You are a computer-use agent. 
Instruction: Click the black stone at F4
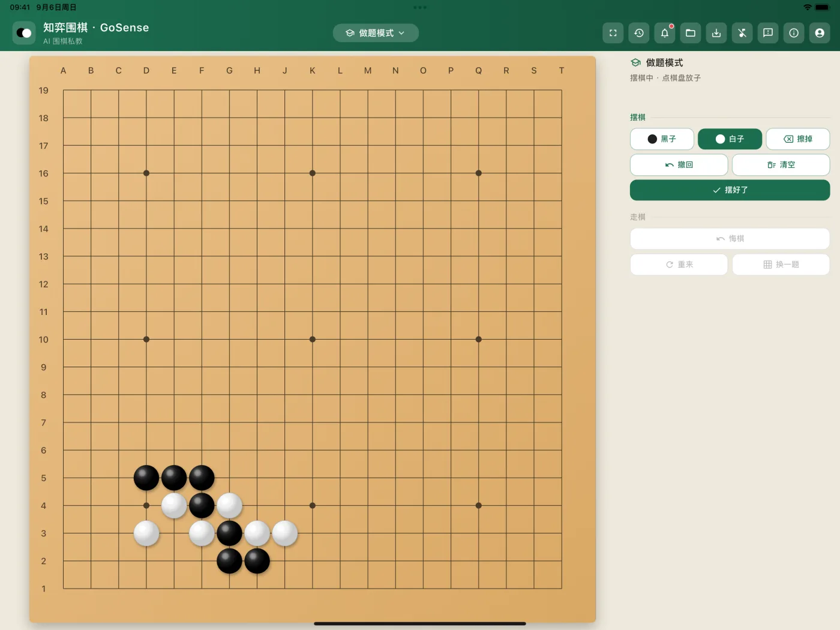[202, 506]
